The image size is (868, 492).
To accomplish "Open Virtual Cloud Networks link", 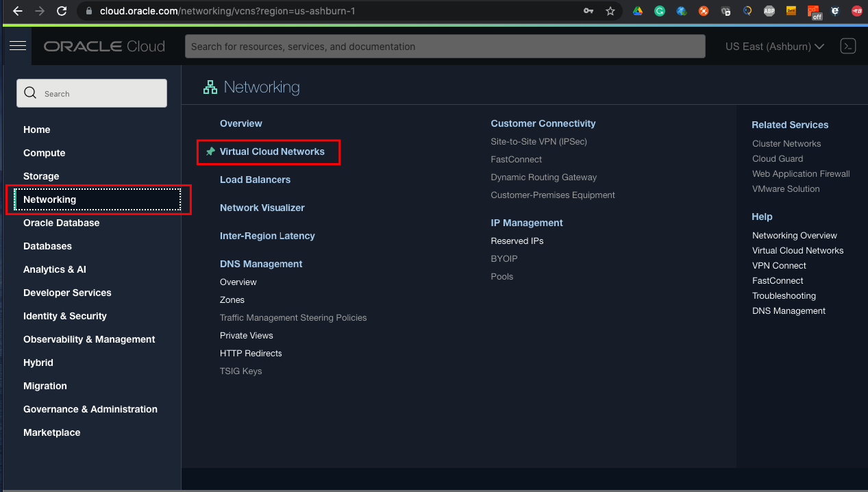I will click(272, 151).
